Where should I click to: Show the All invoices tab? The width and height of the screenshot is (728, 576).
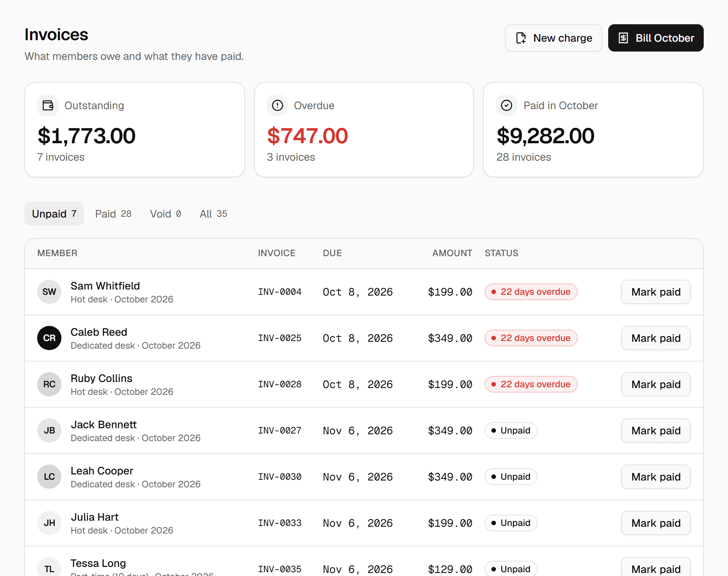(213, 214)
